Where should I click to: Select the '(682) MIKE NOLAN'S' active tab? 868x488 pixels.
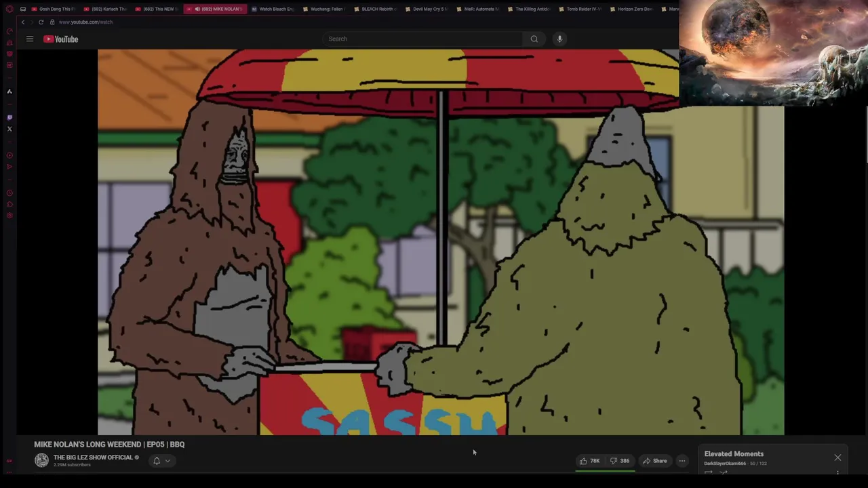click(214, 9)
